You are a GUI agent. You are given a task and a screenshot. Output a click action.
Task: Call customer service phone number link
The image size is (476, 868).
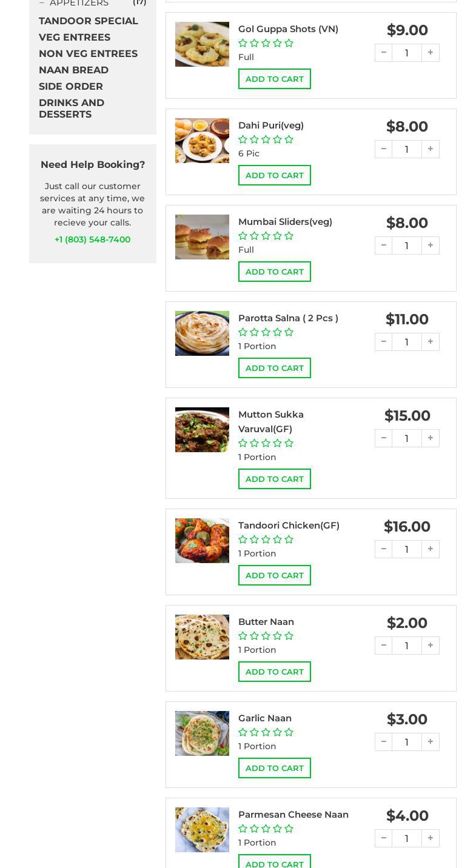tap(93, 239)
